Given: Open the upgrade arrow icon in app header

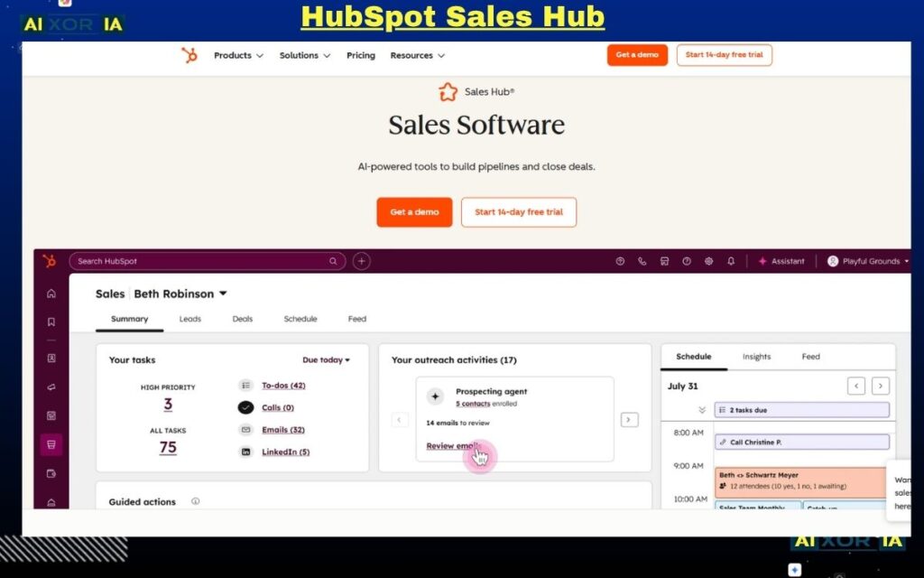Looking at the screenshot, I should [x=620, y=261].
